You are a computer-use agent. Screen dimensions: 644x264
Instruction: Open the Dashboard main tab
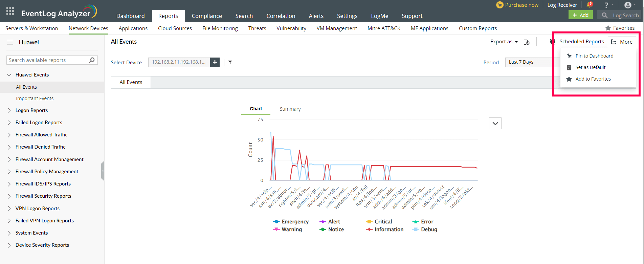(130, 16)
